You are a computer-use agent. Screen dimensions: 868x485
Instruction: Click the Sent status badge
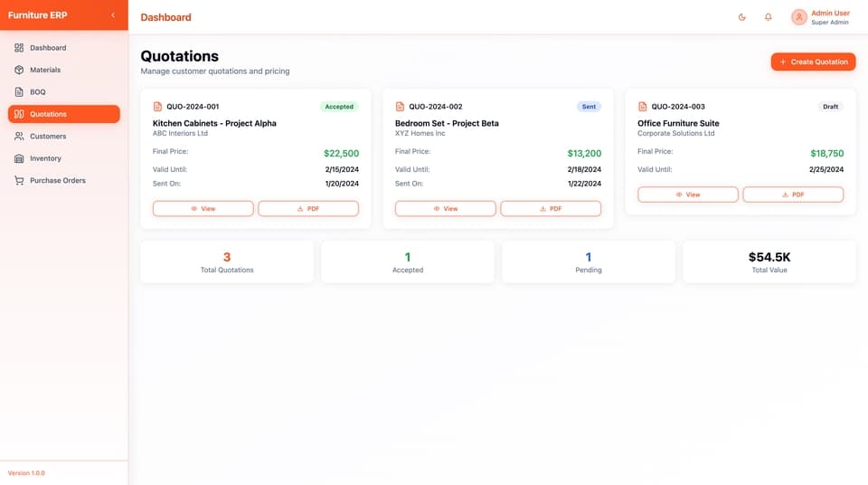tap(589, 107)
